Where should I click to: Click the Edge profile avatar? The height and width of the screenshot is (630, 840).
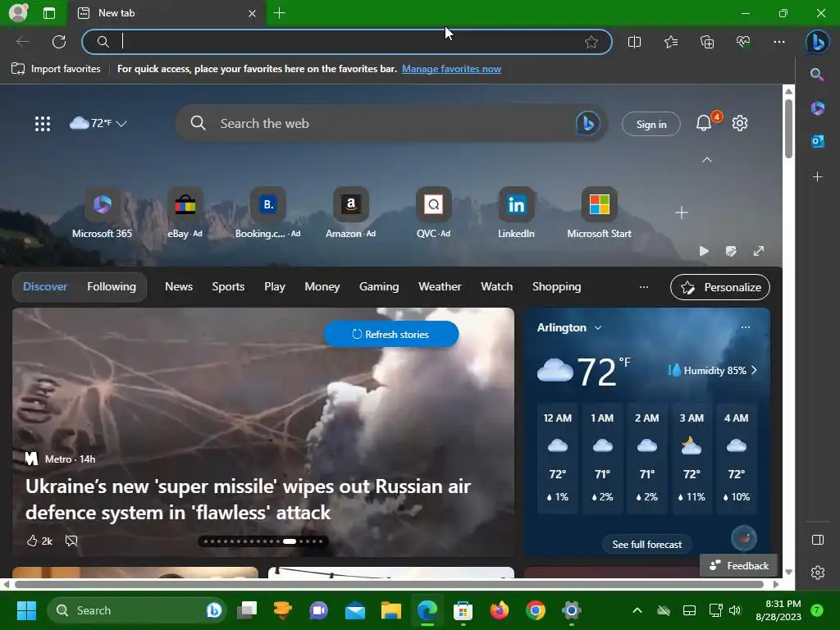tap(18, 13)
